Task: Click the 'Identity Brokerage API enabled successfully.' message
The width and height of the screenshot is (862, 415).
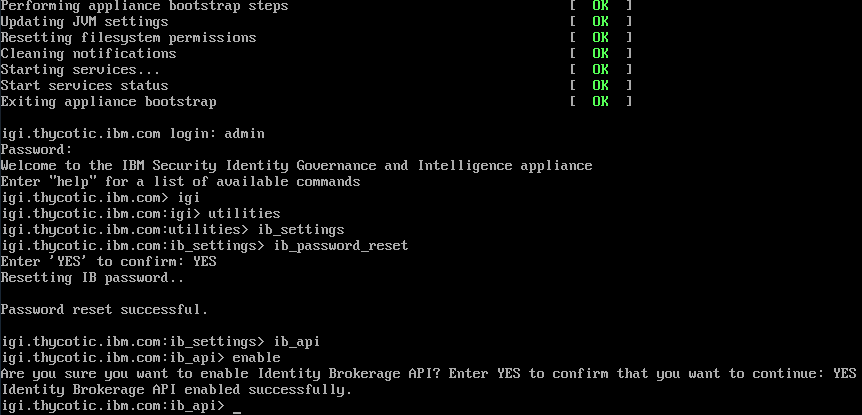Action: coord(176,389)
